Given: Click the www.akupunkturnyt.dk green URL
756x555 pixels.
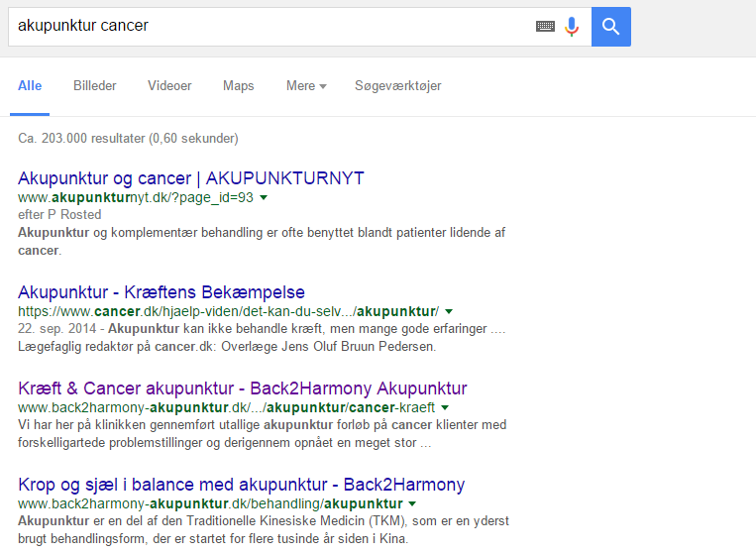Looking at the screenshot, I should (x=136, y=198).
